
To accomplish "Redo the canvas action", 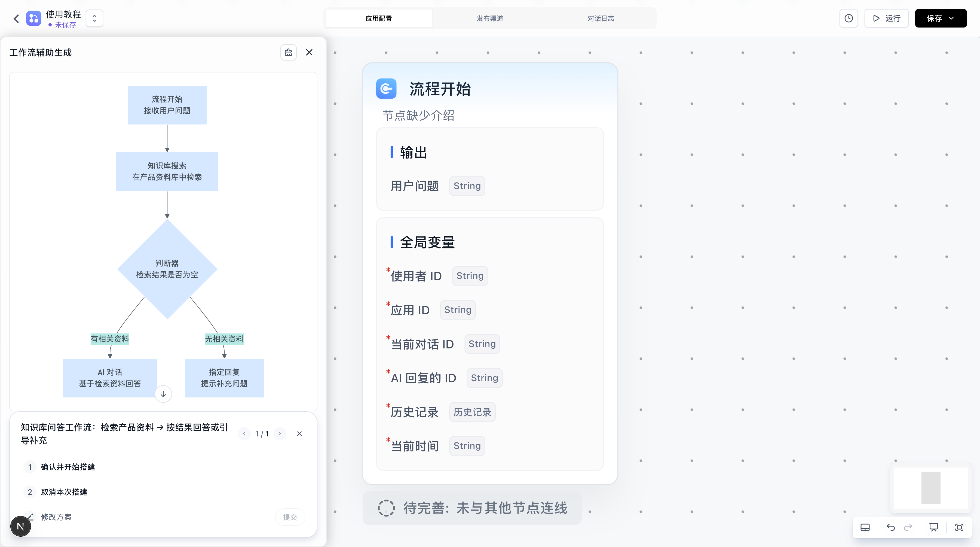I will click(908, 528).
